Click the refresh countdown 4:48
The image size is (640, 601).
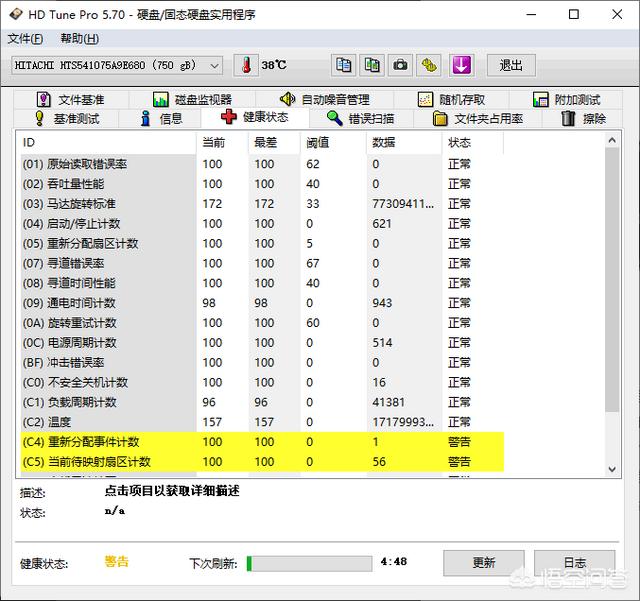tap(393, 562)
